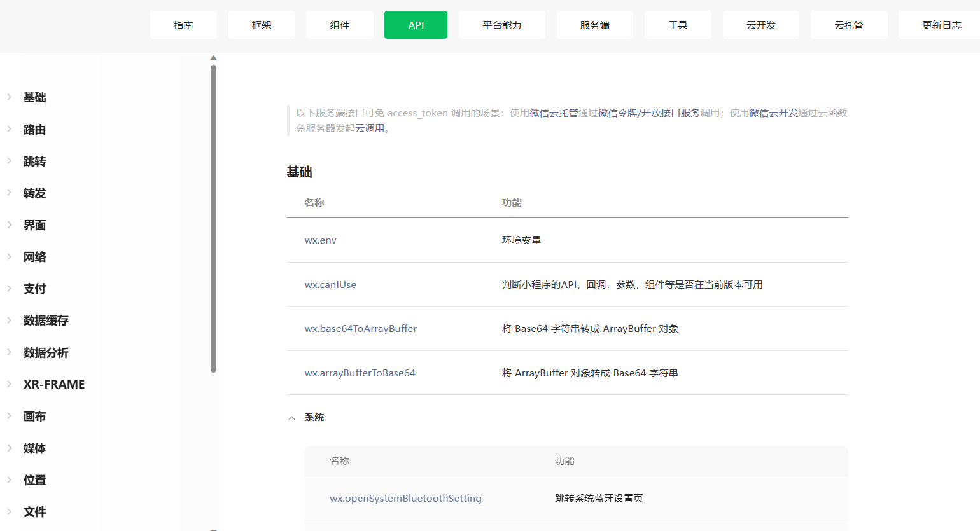Open the wx.canIUse API link

[330, 285]
